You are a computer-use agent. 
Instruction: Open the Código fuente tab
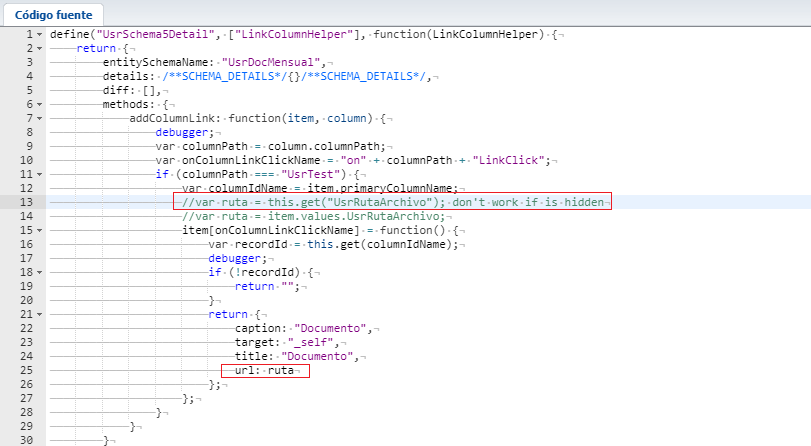53,15
